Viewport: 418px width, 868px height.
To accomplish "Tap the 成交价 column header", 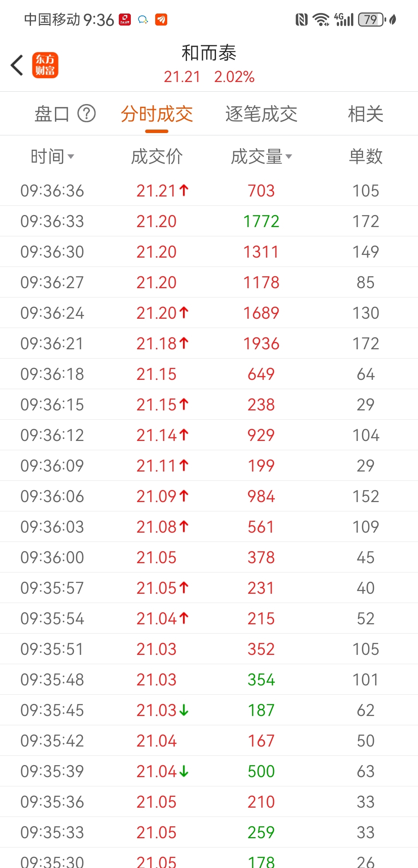I will coord(157,157).
